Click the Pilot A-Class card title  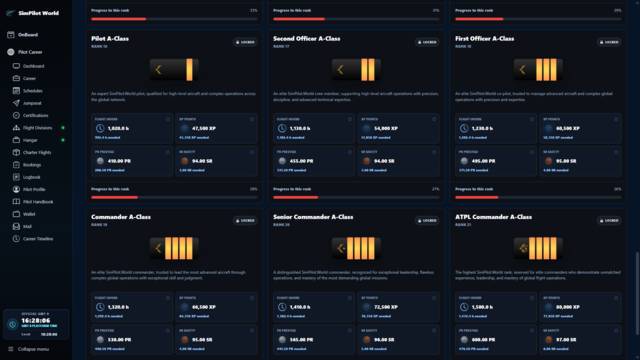tap(110, 38)
